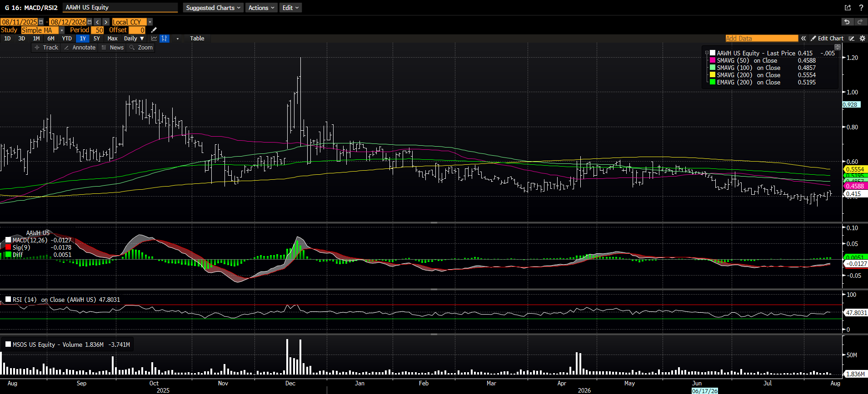
Task: Select the 1Y time range
Action: [83, 39]
